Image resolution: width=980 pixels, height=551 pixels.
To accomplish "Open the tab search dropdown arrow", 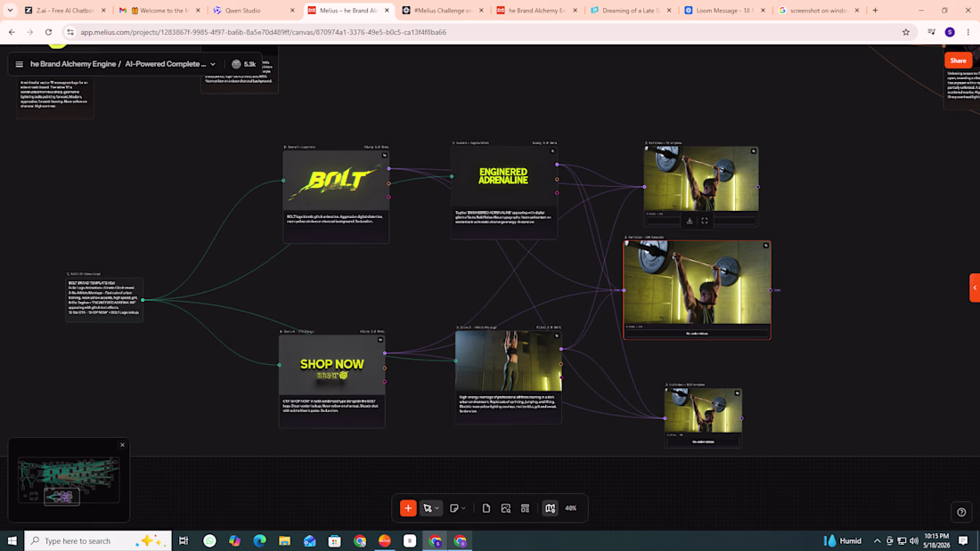I will tap(10, 10).
